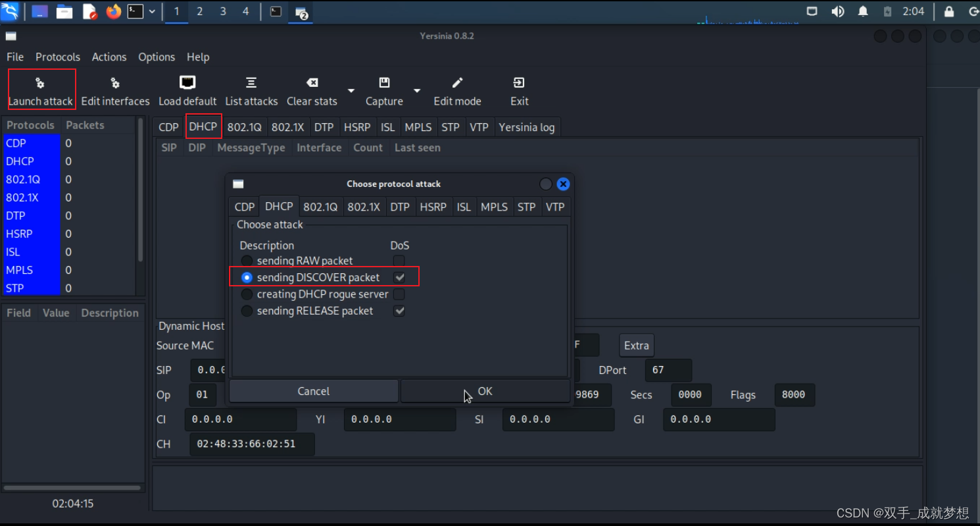
Task: Expand the Clear stats dropdown arrow
Action: [351, 91]
